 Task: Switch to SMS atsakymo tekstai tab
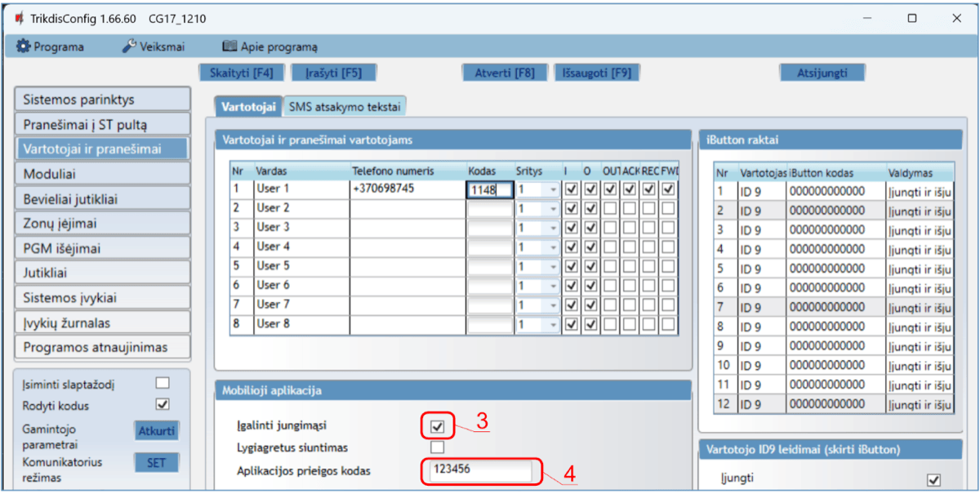pos(345,106)
